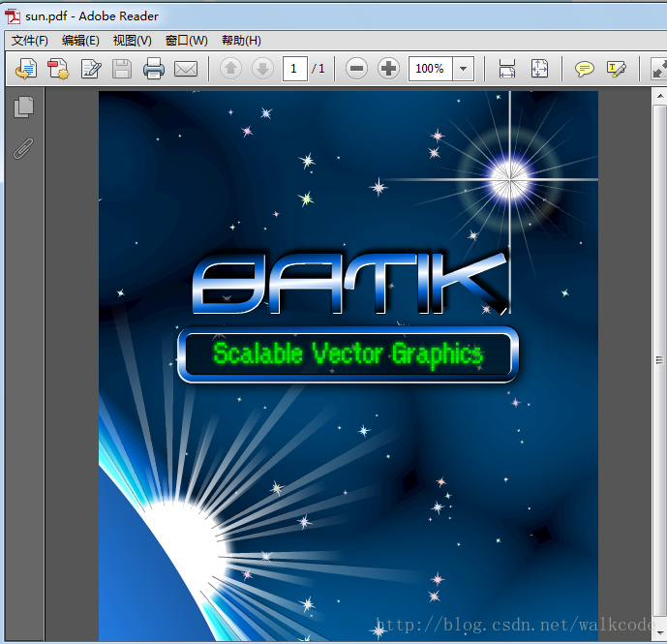Click the Open file toolbar icon
Viewport: 667px width, 644px height.
click(26, 69)
